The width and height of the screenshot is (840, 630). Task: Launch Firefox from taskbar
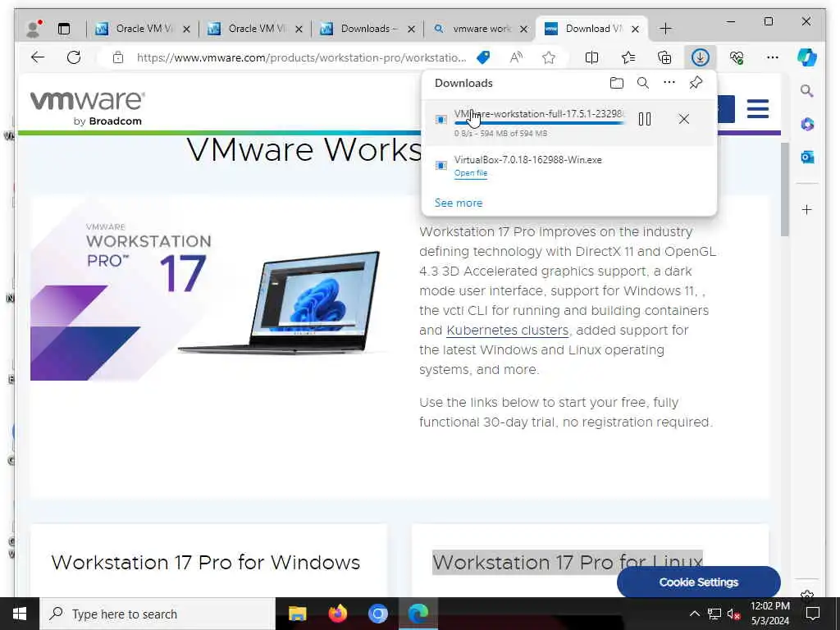[x=337, y=614]
